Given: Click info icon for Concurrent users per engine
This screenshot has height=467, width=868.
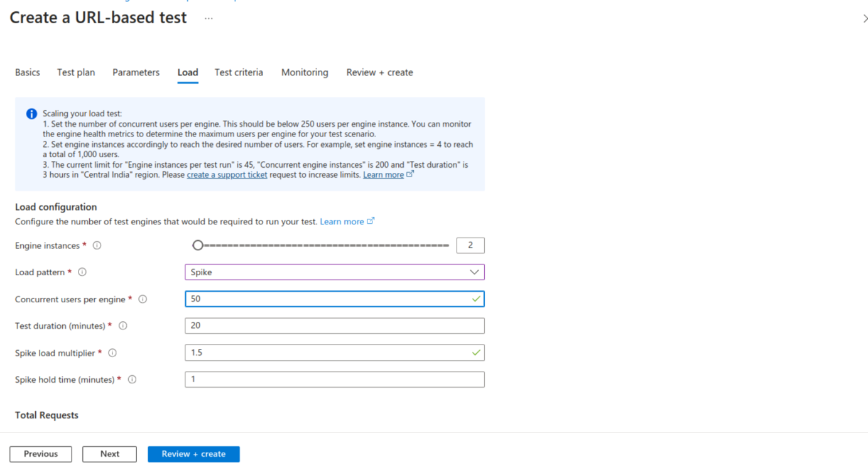Looking at the screenshot, I should tap(143, 299).
